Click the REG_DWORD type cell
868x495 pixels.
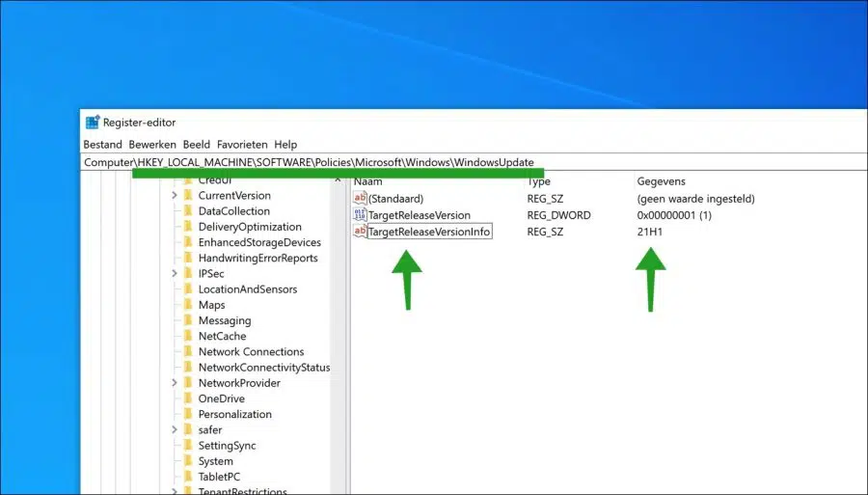pos(558,215)
